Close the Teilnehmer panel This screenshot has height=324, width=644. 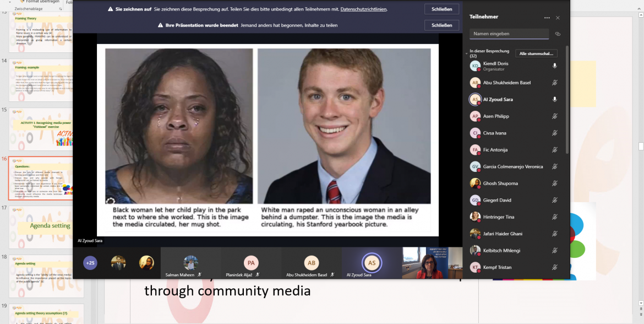click(558, 18)
